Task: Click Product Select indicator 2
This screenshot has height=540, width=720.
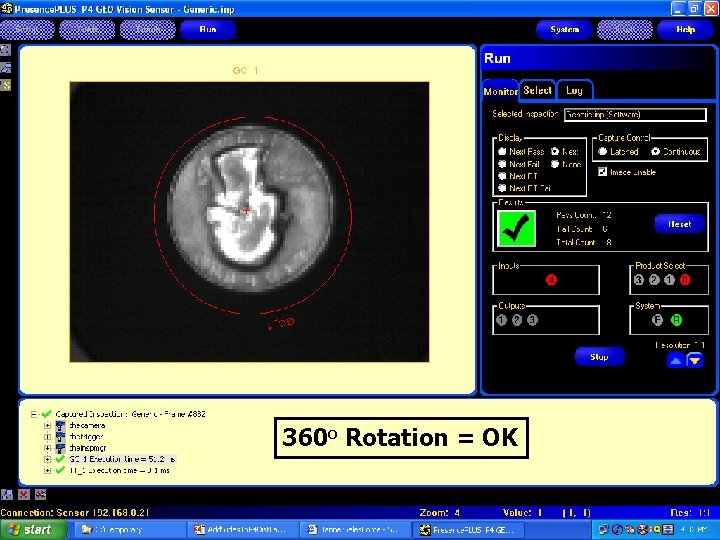Action: (x=654, y=280)
